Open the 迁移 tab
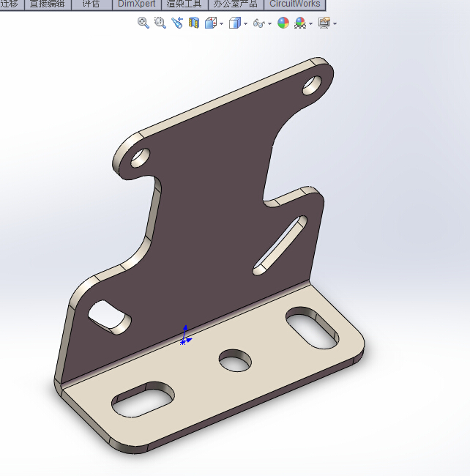 [12, 4]
